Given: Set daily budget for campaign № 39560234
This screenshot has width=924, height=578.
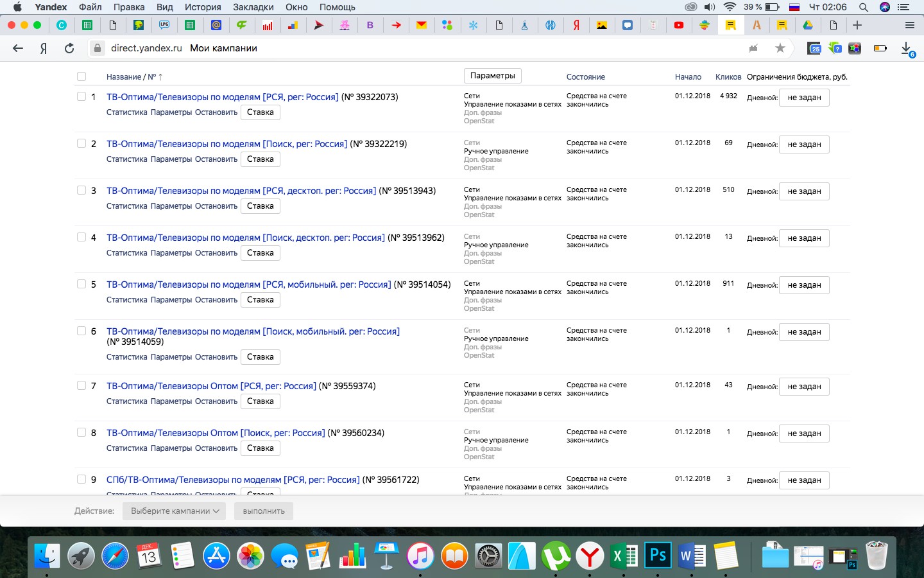Looking at the screenshot, I should click(x=804, y=433).
